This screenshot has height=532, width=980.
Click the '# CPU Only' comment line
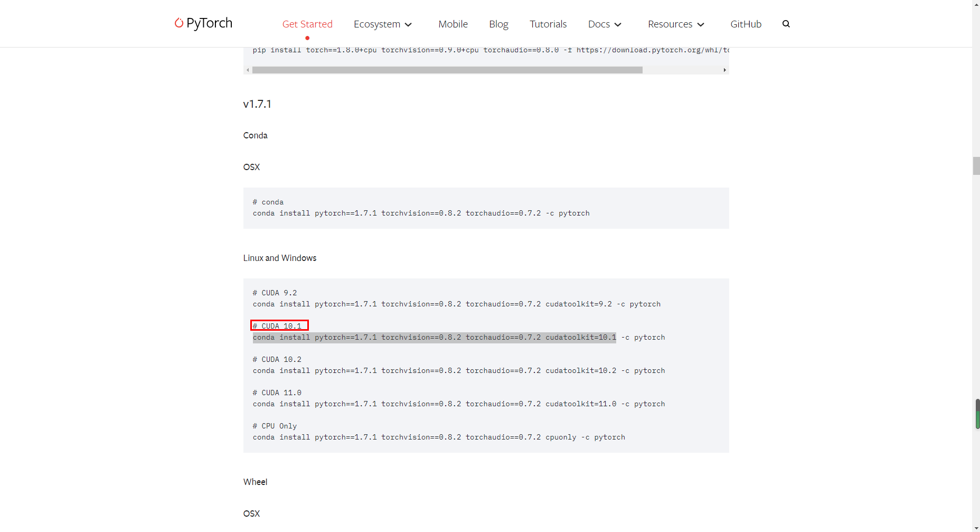(x=275, y=426)
